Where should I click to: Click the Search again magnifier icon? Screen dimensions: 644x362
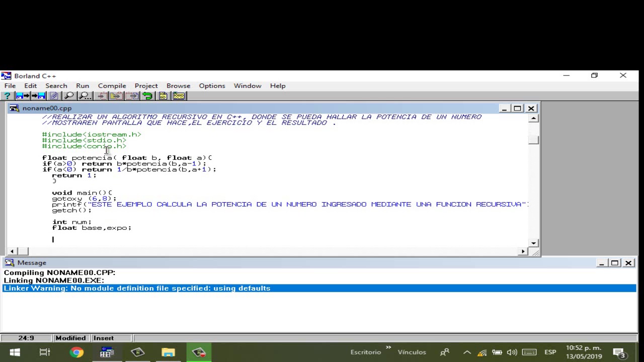coord(85,96)
